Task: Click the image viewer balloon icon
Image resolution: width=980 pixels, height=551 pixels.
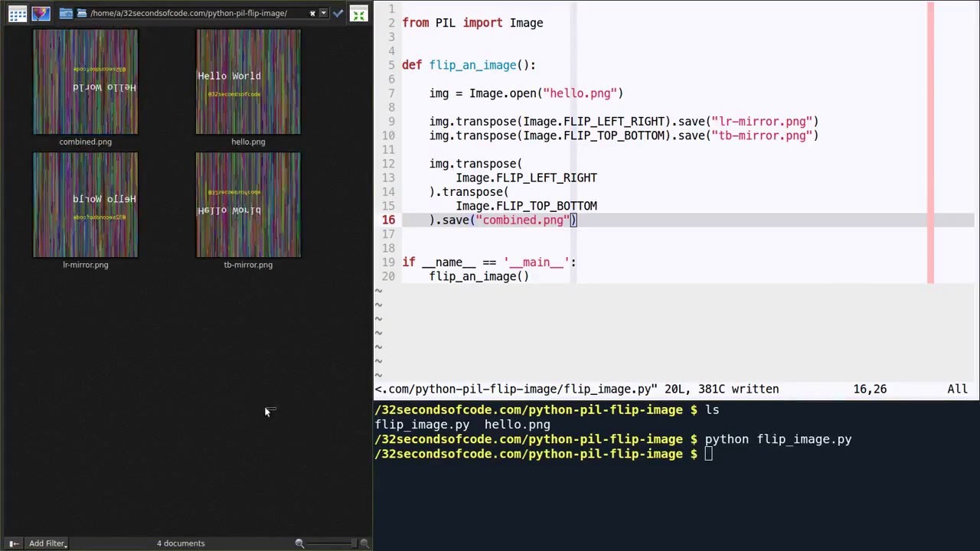Action: [41, 13]
